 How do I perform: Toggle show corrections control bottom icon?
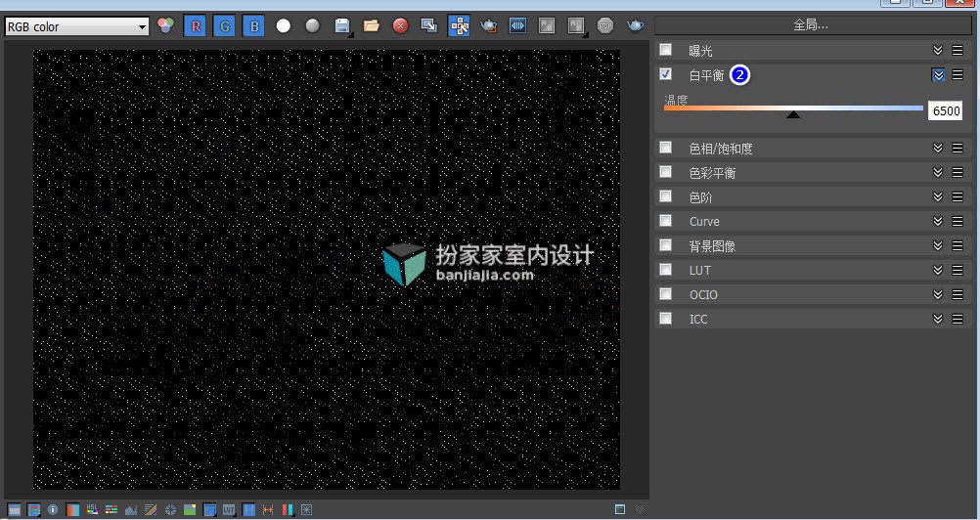(14, 510)
